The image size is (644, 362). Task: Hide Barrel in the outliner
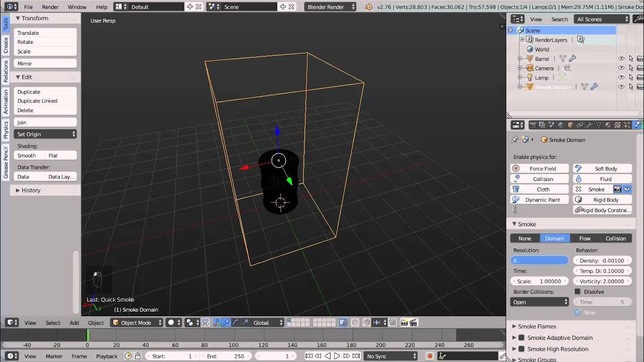[621, 58]
